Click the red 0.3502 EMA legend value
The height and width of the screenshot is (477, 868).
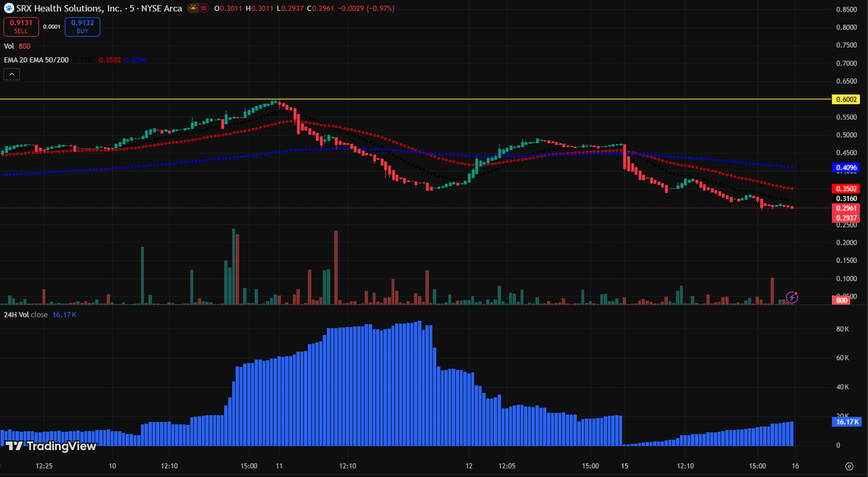[110, 60]
